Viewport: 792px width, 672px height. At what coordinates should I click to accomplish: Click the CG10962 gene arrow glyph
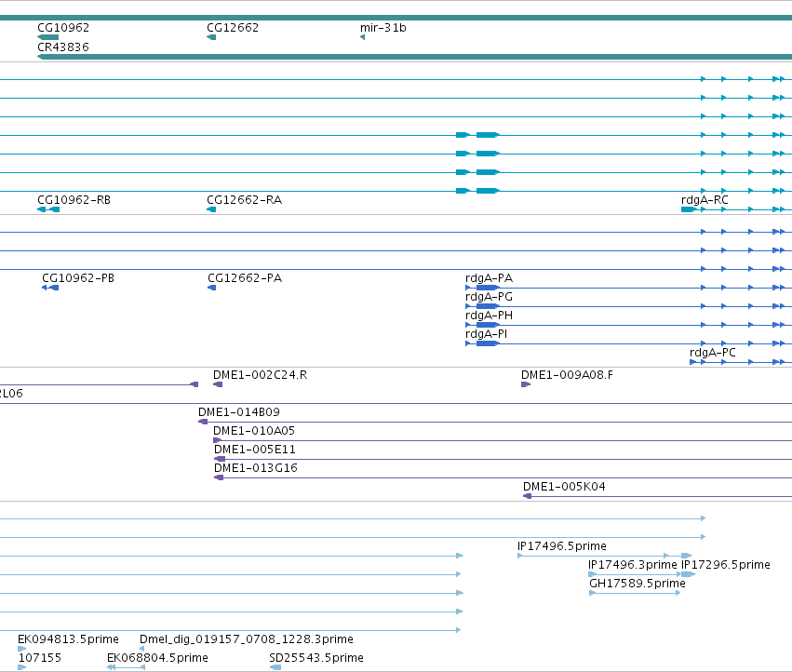tap(48, 37)
